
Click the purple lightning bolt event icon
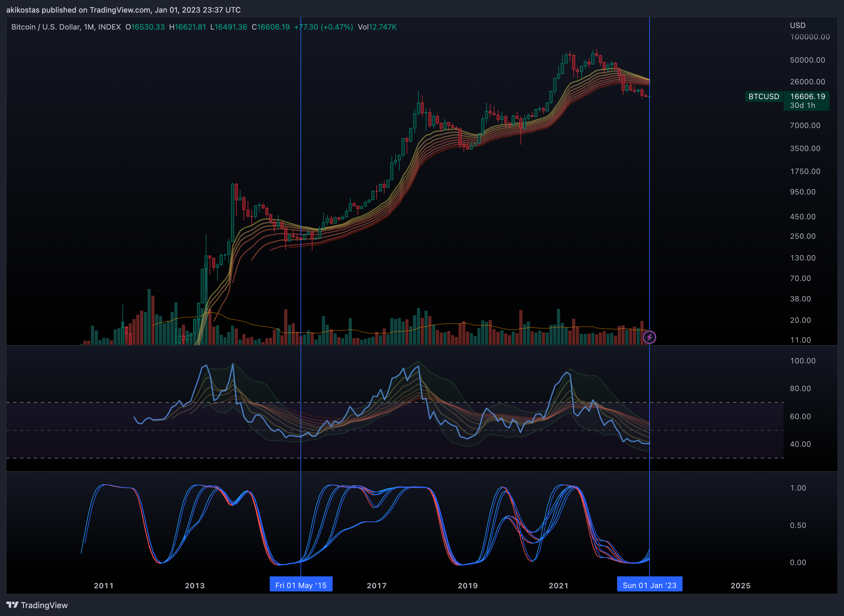coord(649,338)
